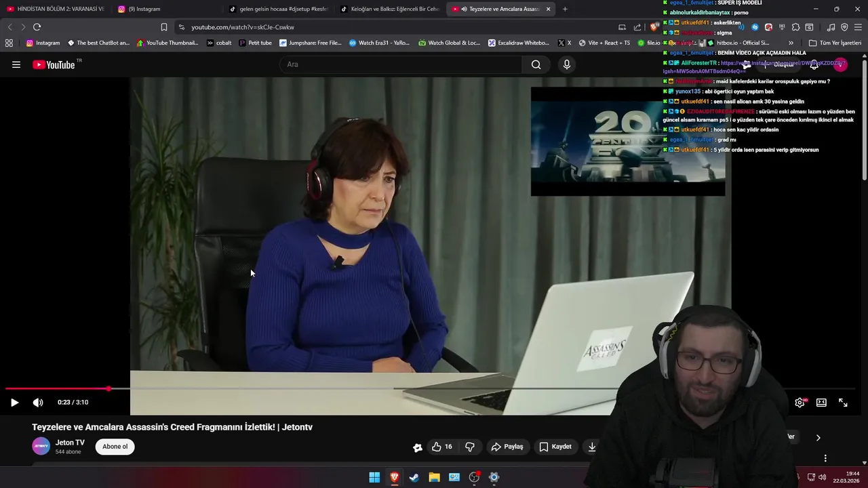868x488 pixels.
Task: Switch to the HİNDİSTAN BÖLÜM 2 tab
Action: (x=56, y=9)
